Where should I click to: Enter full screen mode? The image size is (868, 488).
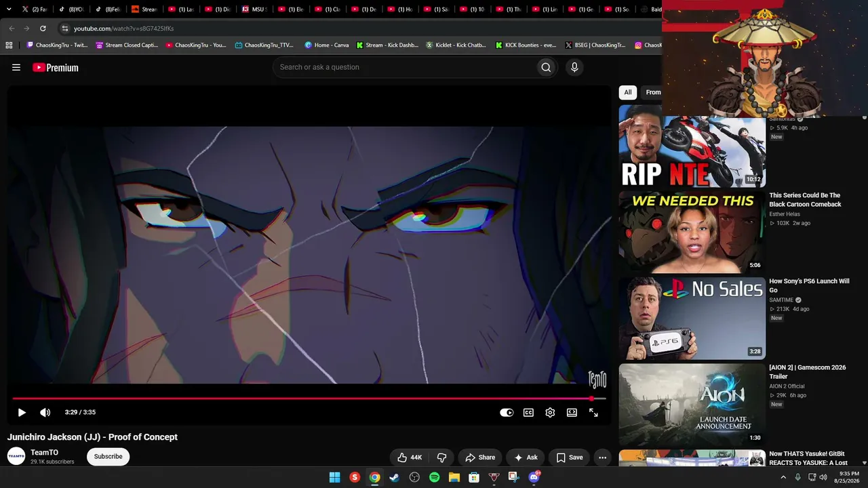tap(593, 412)
